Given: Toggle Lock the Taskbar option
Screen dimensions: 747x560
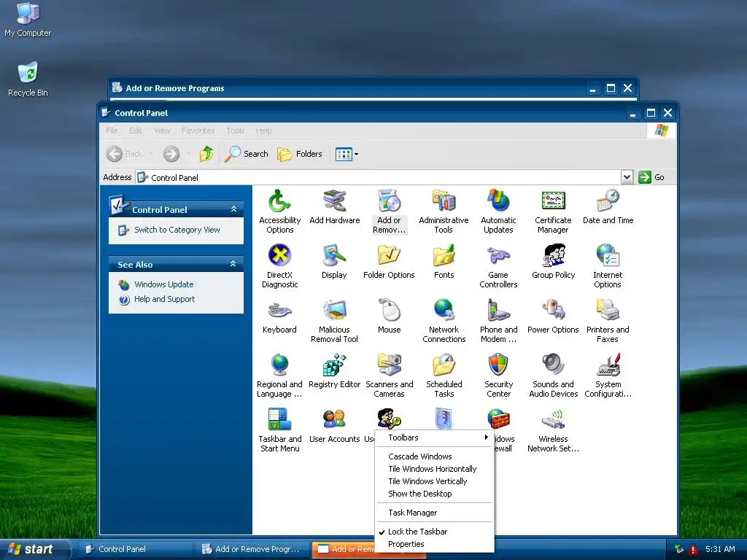Looking at the screenshot, I should tap(435, 532).
